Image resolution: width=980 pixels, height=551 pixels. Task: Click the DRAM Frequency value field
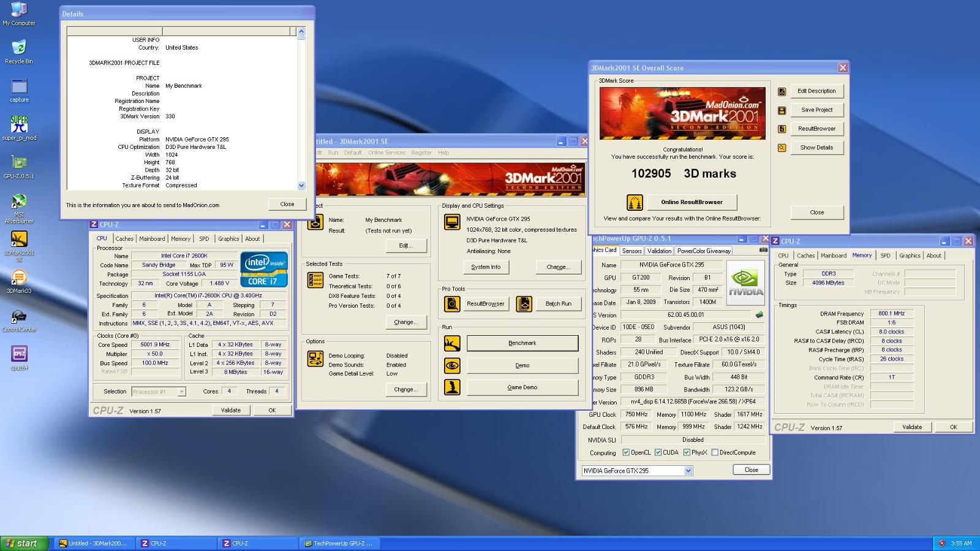(x=891, y=313)
